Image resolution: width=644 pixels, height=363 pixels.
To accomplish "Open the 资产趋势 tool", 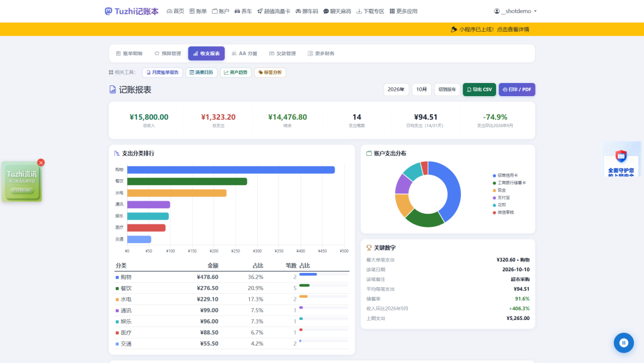I will pyautogui.click(x=236, y=72).
